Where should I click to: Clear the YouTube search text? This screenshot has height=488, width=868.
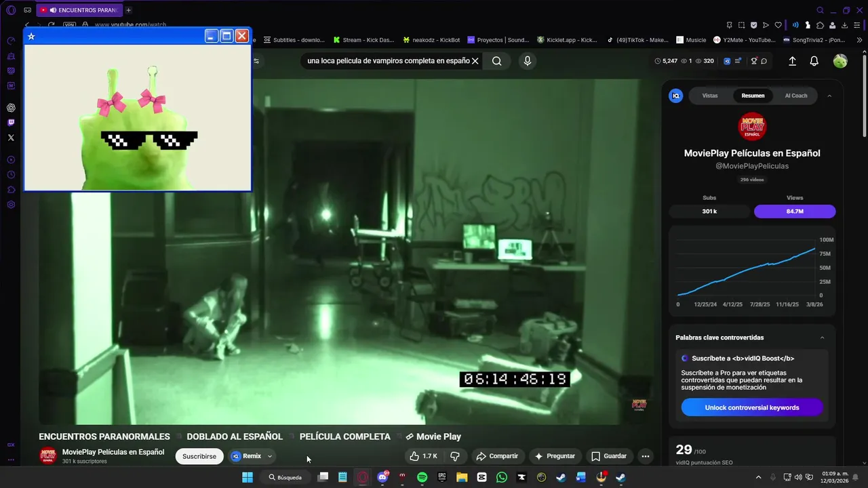[x=475, y=61]
